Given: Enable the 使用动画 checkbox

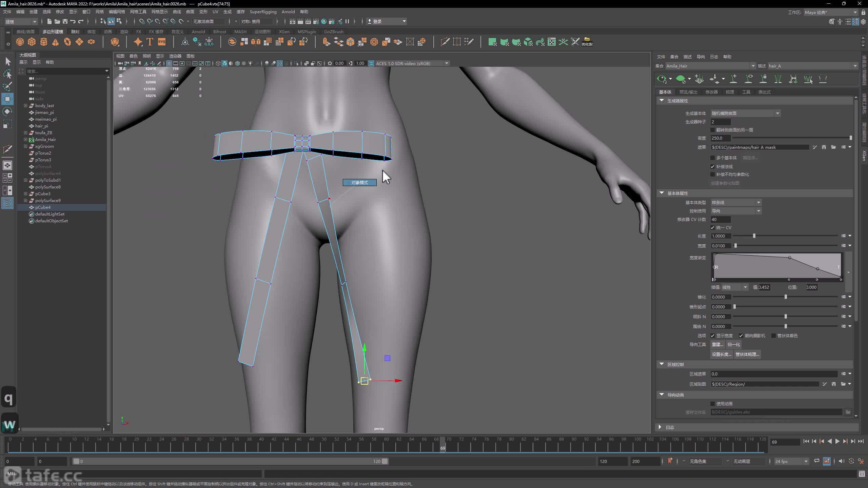Looking at the screenshot, I should (x=712, y=404).
